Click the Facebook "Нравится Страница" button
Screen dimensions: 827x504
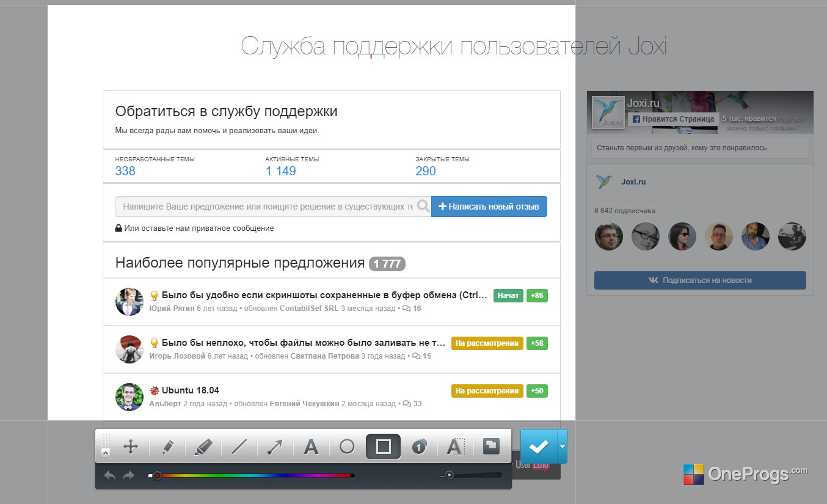click(x=673, y=119)
